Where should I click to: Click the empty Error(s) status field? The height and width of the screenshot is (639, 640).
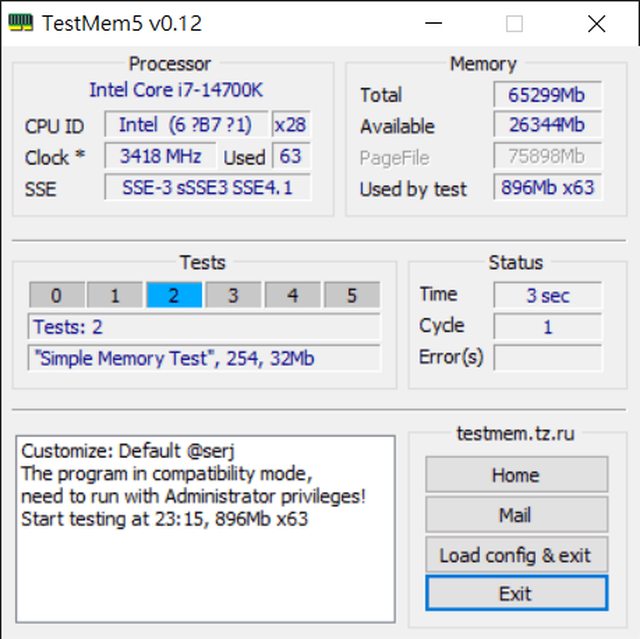[x=547, y=358]
